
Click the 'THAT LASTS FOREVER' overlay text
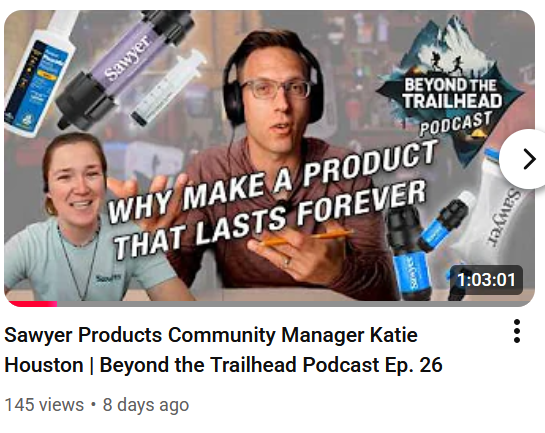[270, 220]
